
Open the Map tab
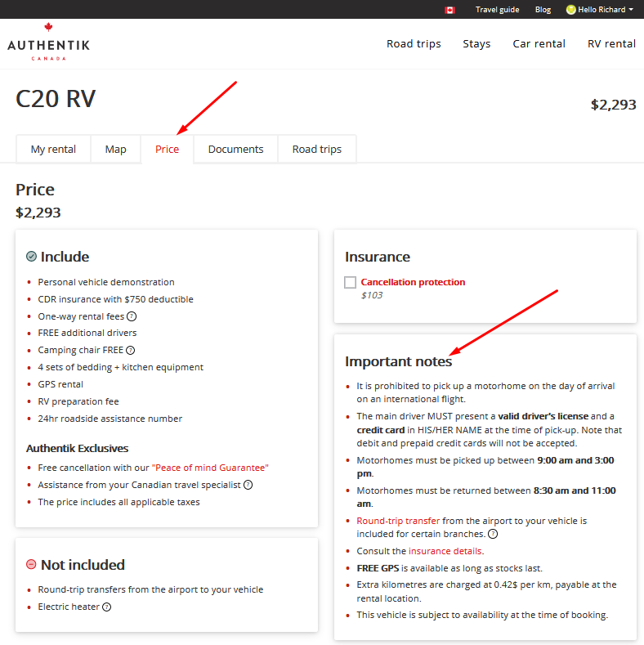pyautogui.click(x=115, y=149)
